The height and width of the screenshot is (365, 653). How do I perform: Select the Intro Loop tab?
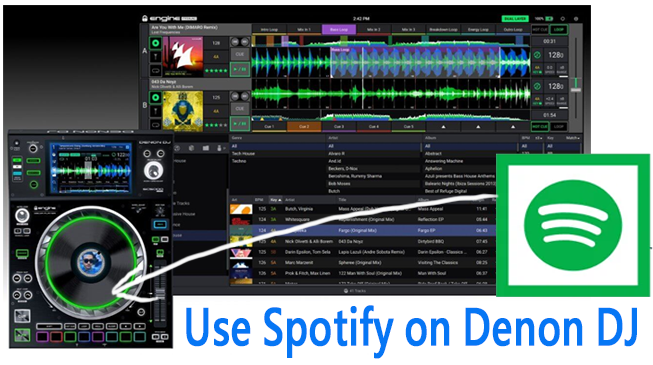pyautogui.click(x=269, y=30)
